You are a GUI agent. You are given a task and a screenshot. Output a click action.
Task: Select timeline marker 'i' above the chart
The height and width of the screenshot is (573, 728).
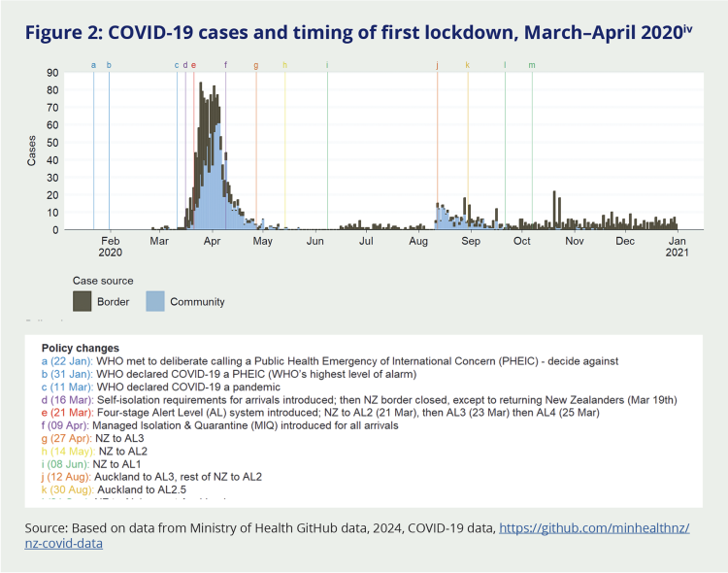coord(327,65)
